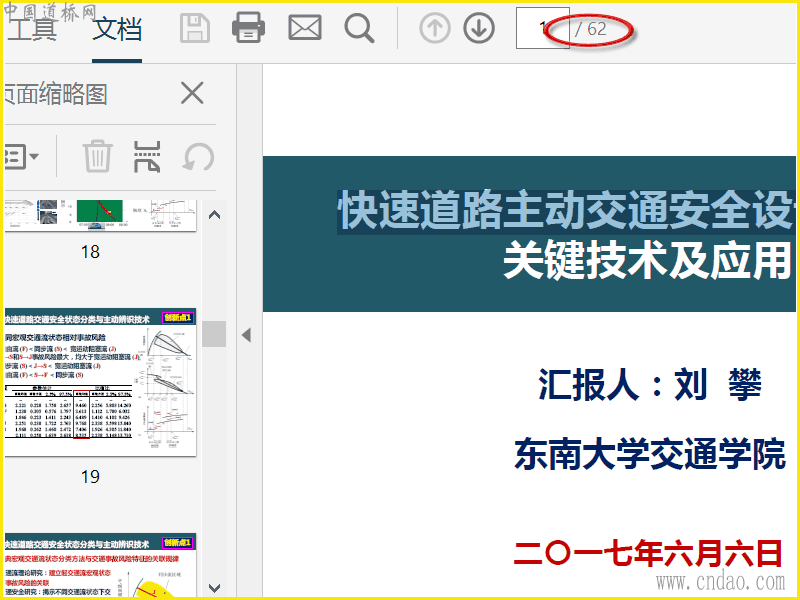Open the 文档 tab

pos(117,29)
